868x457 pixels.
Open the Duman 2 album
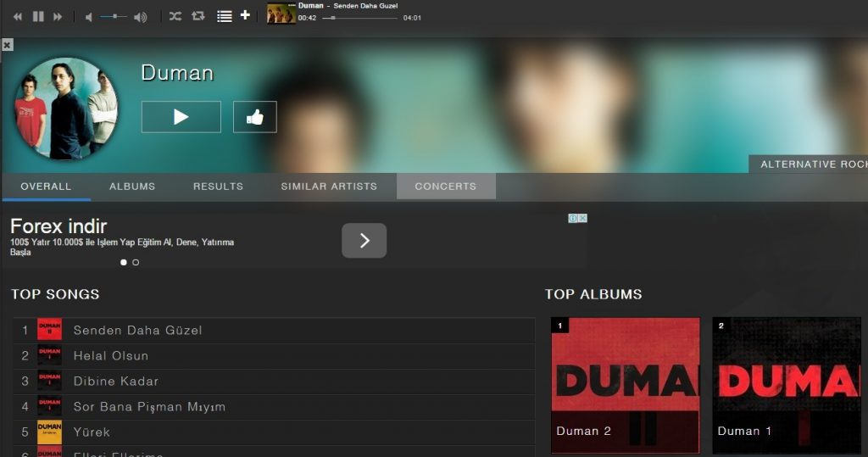coord(626,386)
